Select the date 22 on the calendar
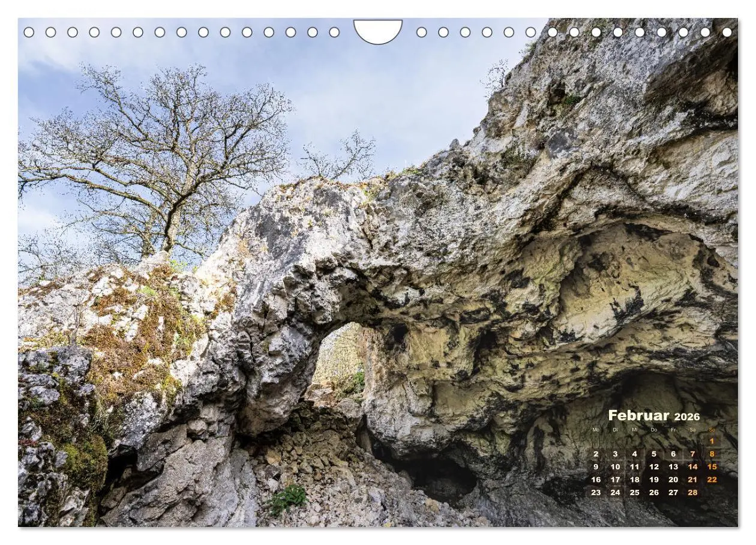 pos(712,480)
